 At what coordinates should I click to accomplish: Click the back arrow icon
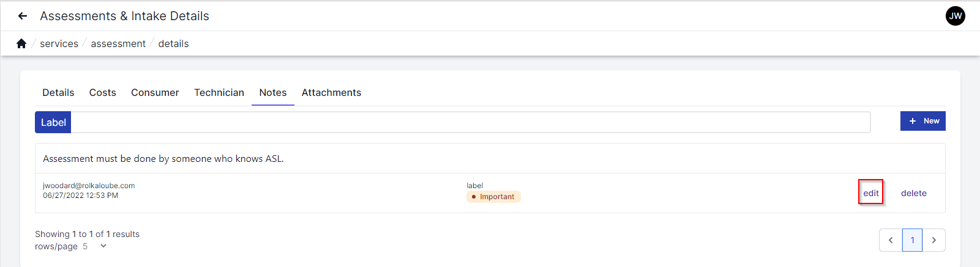(x=23, y=16)
